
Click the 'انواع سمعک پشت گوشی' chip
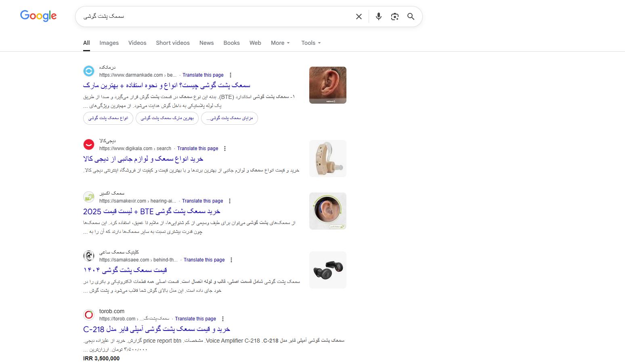tap(108, 118)
